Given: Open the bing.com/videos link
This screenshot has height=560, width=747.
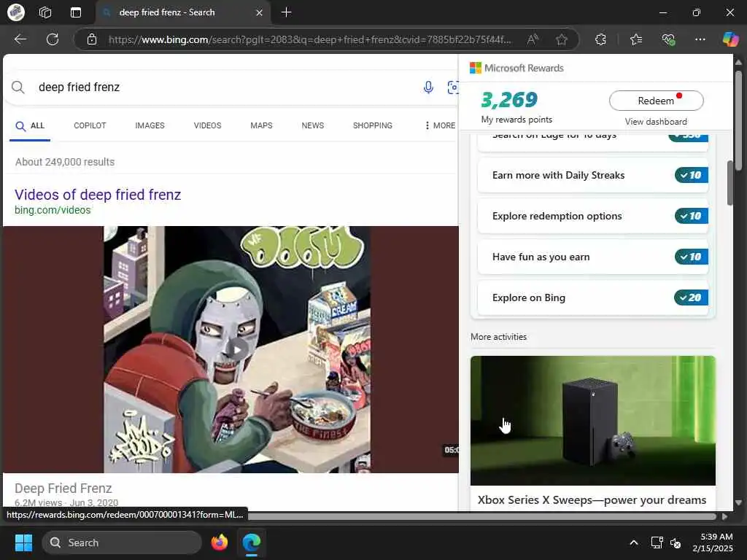Looking at the screenshot, I should coord(53,210).
